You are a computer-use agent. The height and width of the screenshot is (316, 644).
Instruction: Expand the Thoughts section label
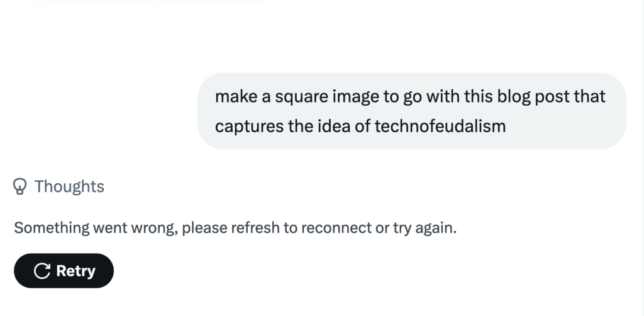pos(69,186)
